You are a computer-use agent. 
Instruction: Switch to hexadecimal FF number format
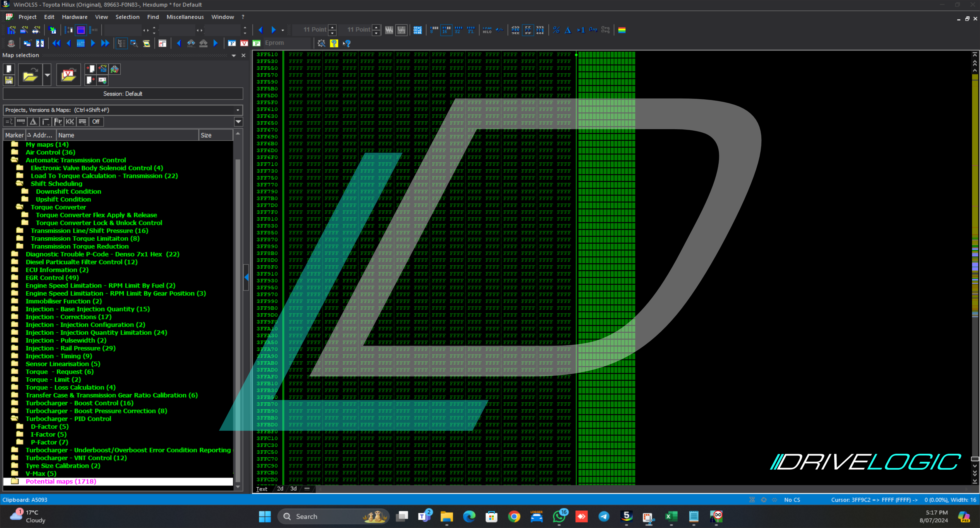point(528,30)
